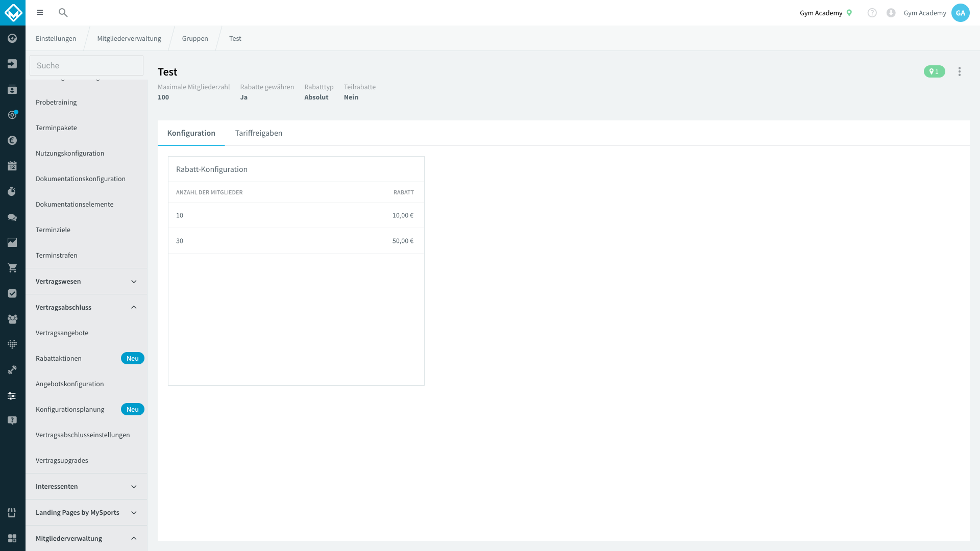Open the calendar icon in sidebar
Viewport: 980px width, 551px height.
[x=12, y=166]
